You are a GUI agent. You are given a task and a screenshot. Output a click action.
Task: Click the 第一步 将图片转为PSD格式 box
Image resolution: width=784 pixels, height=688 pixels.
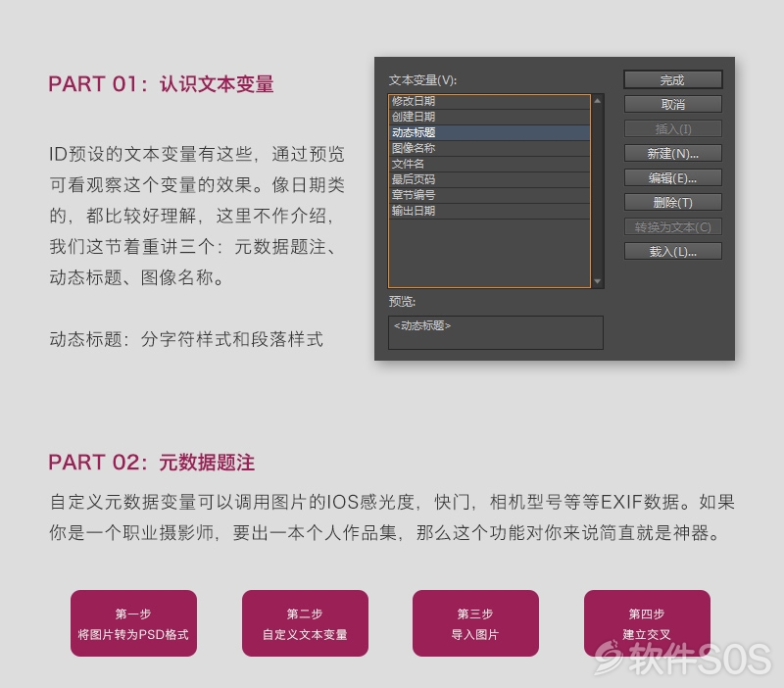[133, 623]
